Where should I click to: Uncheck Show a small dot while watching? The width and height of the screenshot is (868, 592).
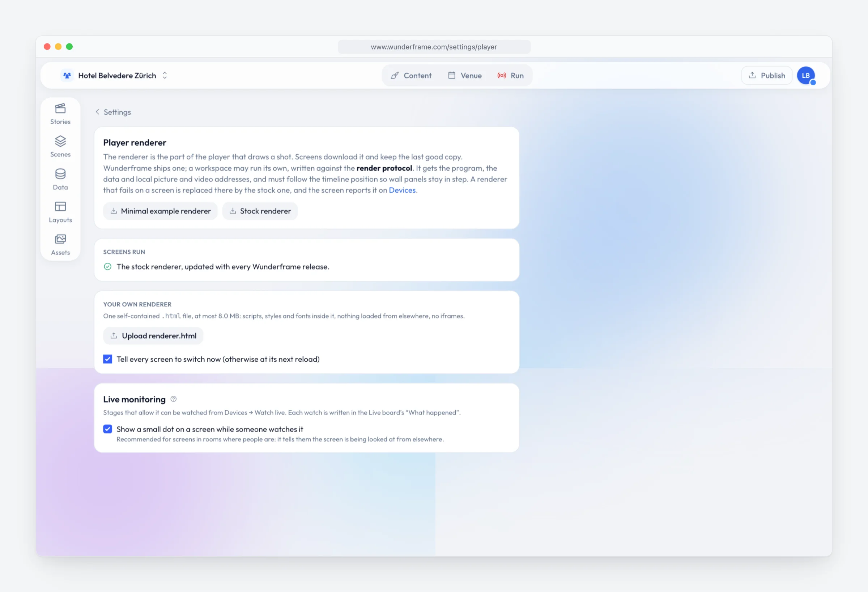coord(107,429)
